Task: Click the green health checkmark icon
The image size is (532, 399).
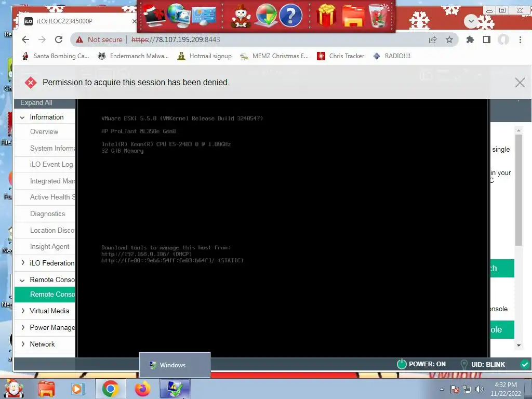Action: (525, 364)
